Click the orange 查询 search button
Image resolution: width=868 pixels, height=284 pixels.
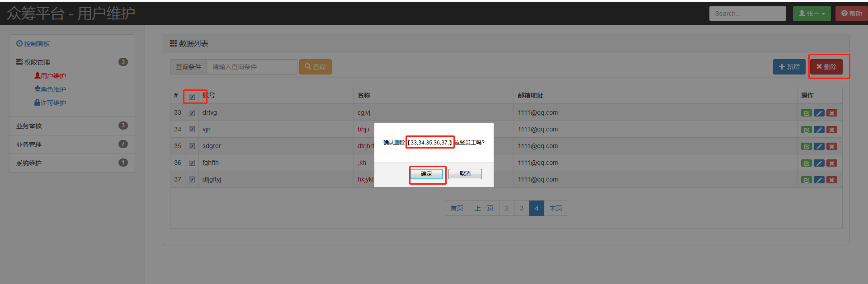point(315,67)
